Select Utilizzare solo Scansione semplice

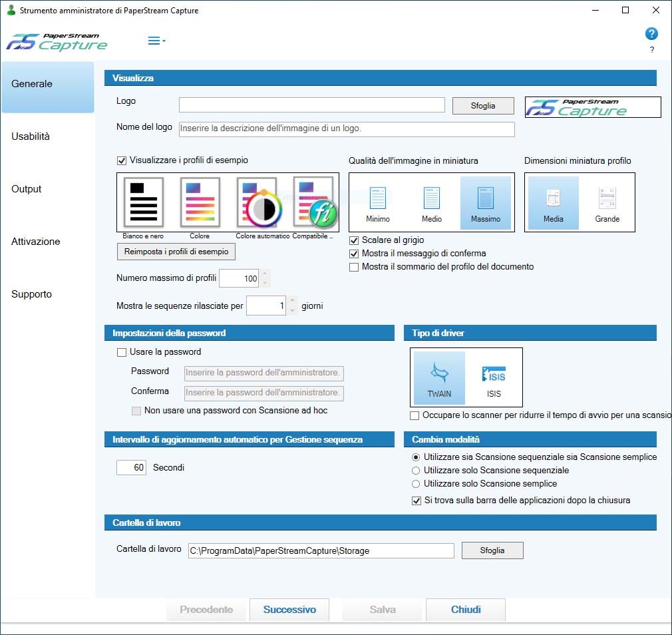[417, 484]
